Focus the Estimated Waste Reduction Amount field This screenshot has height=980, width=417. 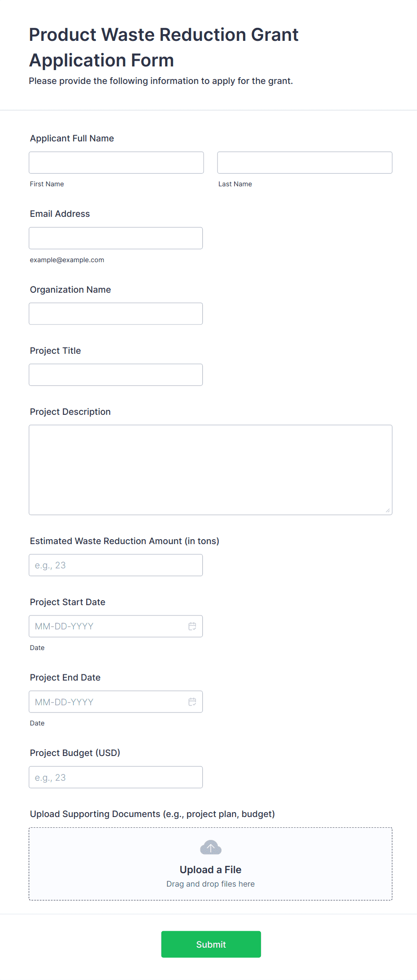pos(116,565)
